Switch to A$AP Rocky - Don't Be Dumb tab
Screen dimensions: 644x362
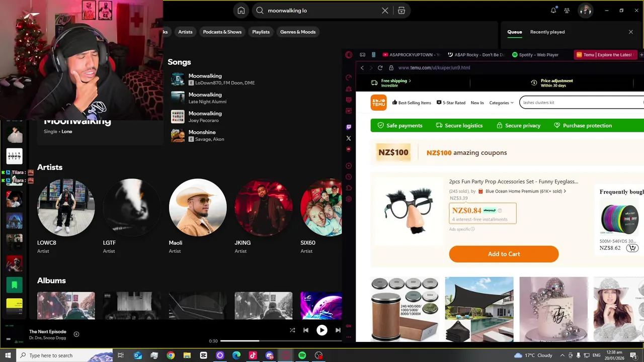(x=475, y=55)
